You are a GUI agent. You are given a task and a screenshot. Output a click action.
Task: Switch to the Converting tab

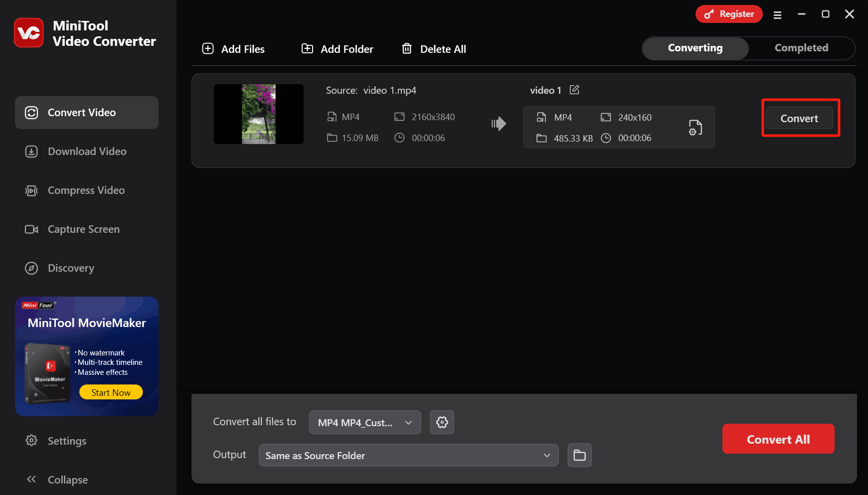click(695, 48)
